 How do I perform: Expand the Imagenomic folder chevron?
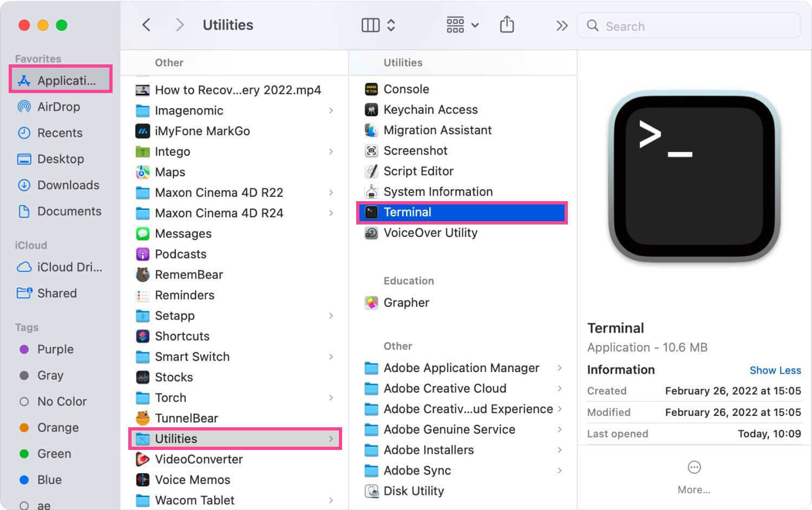click(331, 110)
